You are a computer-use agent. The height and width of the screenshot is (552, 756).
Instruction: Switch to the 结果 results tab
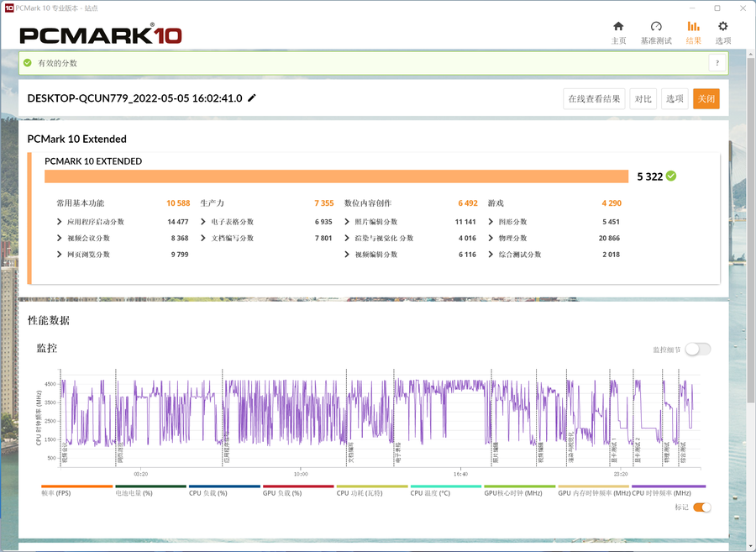pos(693,33)
